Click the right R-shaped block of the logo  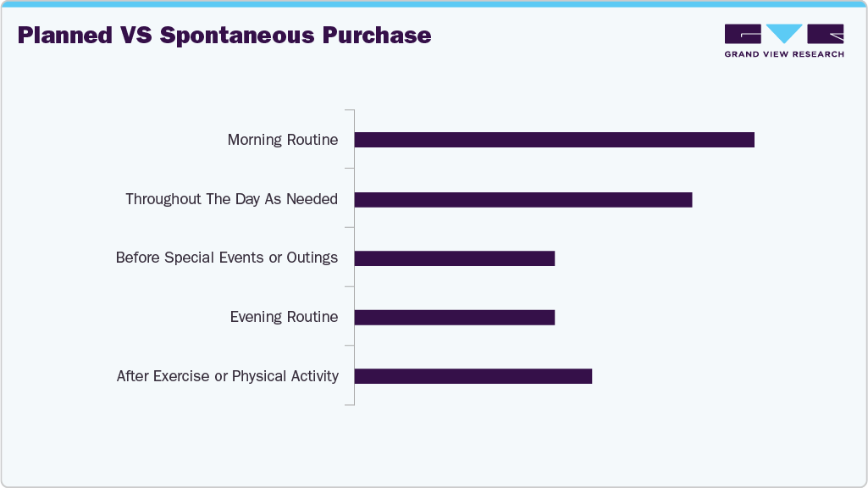826,34
